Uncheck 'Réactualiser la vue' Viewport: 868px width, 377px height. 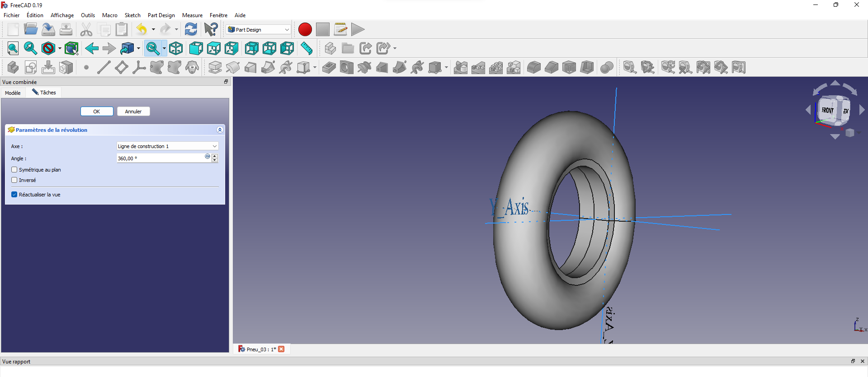point(14,195)
